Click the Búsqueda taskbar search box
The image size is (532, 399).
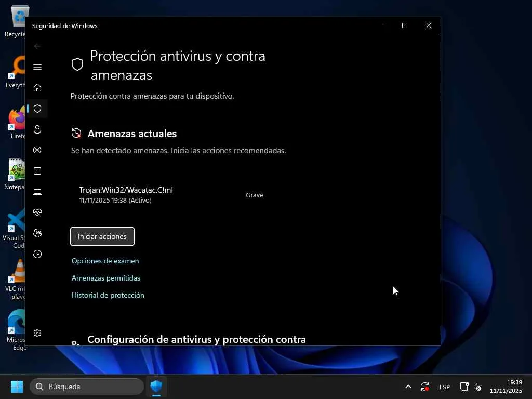click(87, 387)
